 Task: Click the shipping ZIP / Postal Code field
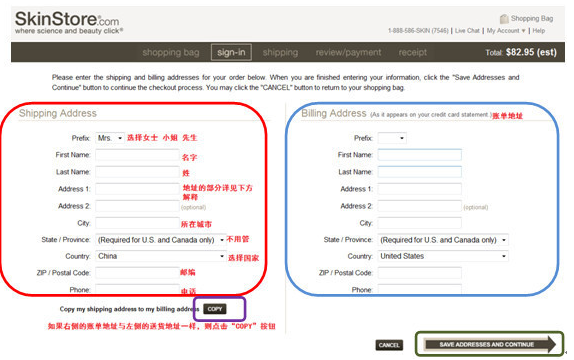[137, 273]
